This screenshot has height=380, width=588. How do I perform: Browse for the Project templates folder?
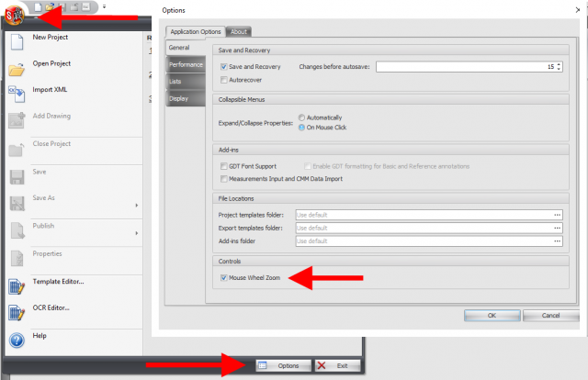[558, 215]
